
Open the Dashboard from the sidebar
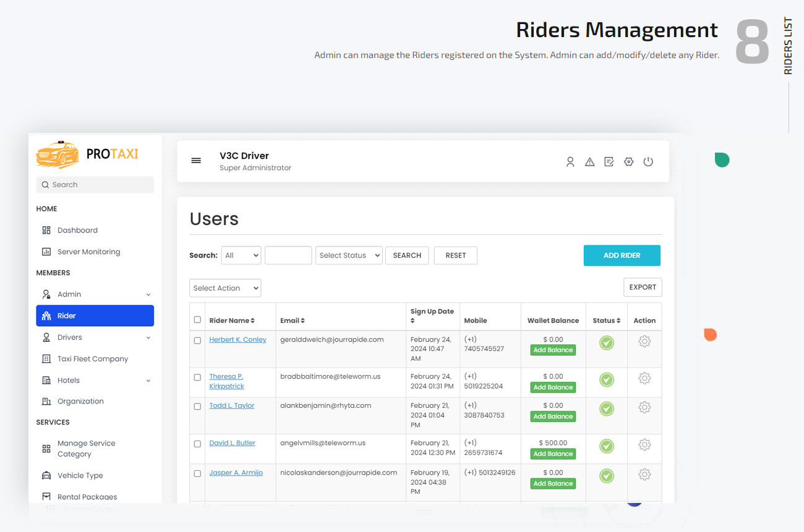point(77,230)
